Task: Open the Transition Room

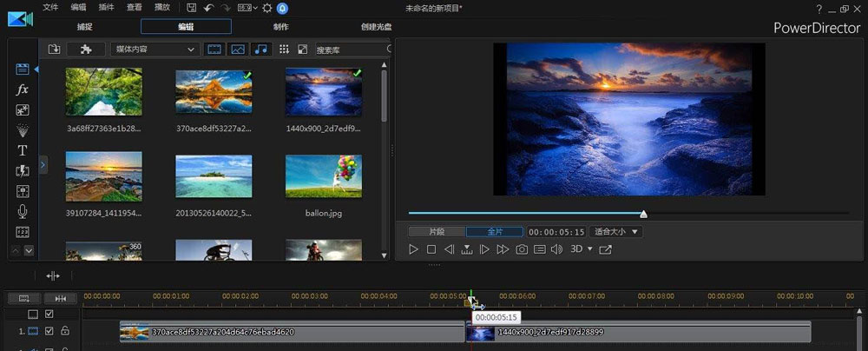Action: [x=23, y=171]
